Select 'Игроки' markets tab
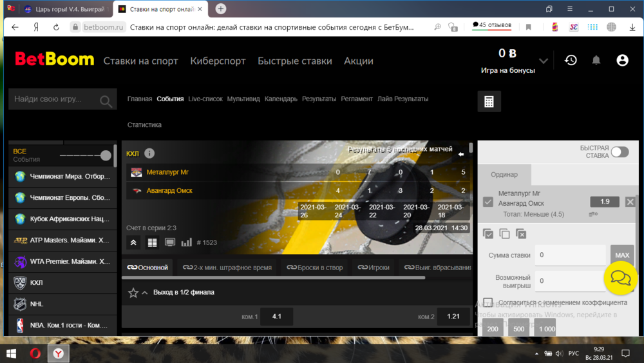Screen dimensions: 644x363 coord(374,268)
